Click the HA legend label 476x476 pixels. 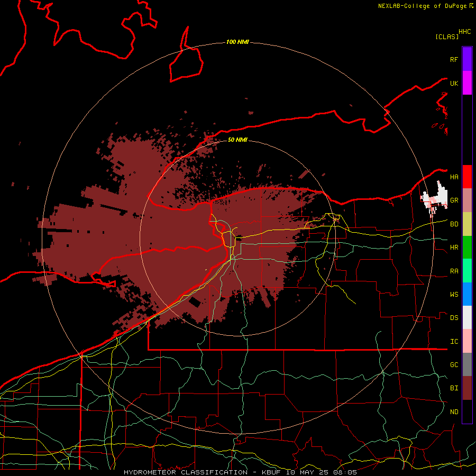tap(454, 177)
